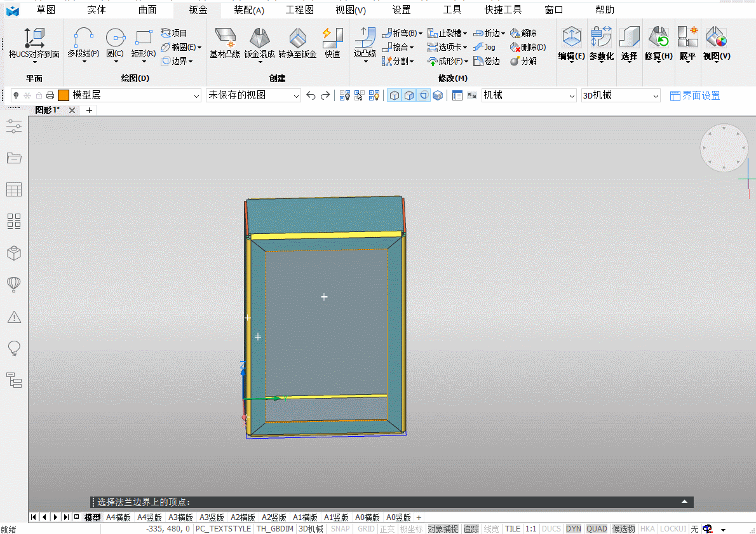Select the Circle (圆) drawing tool
The width and height of the screenshot is (756, 534).
tap(115, 44)
